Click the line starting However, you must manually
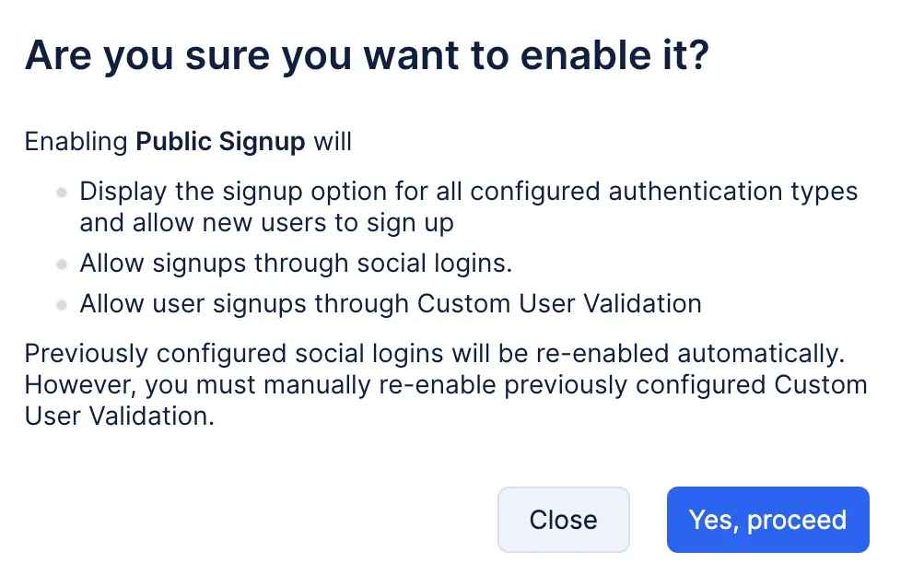Image resolution: width=924 pixels, height=575 pixels. point(446,384)
